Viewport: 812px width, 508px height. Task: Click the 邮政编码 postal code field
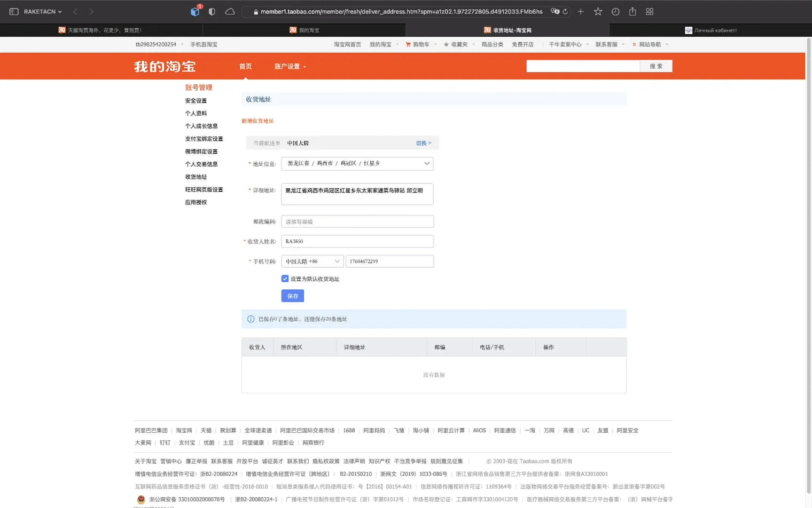tap(357, 222)
